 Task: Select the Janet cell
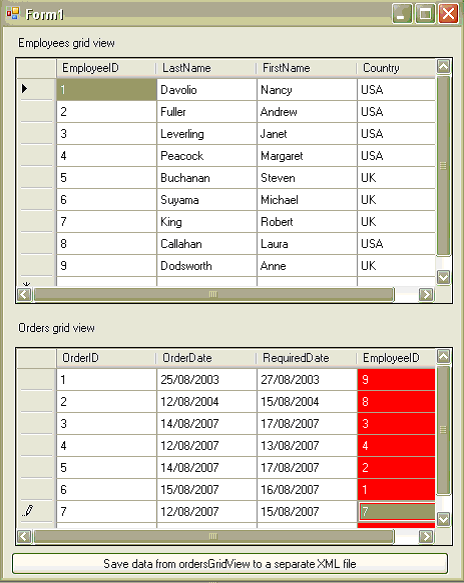click(x=307, y=133)
